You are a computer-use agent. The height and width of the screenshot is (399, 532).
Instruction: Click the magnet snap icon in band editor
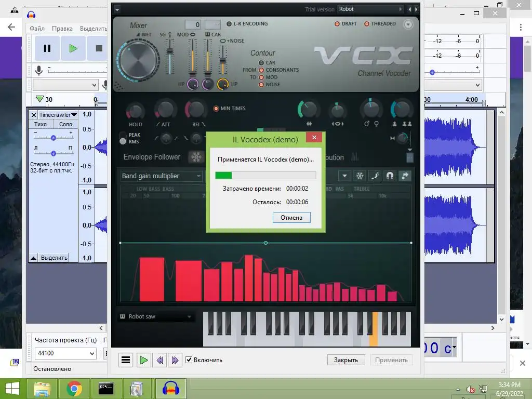(x=390, y=176)
